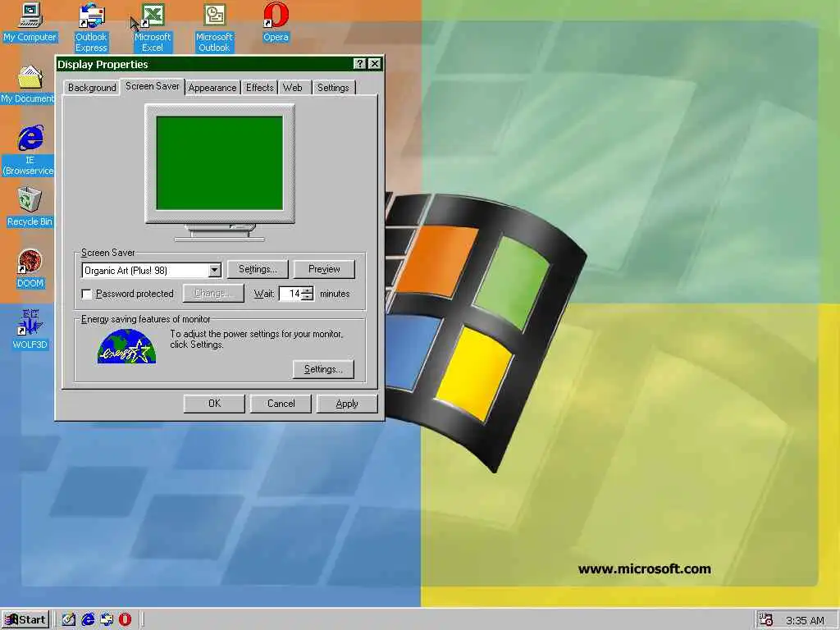Viewport: 840px width, 630px height.
Task: Switch to the Background tab
Action: point(92,87)
